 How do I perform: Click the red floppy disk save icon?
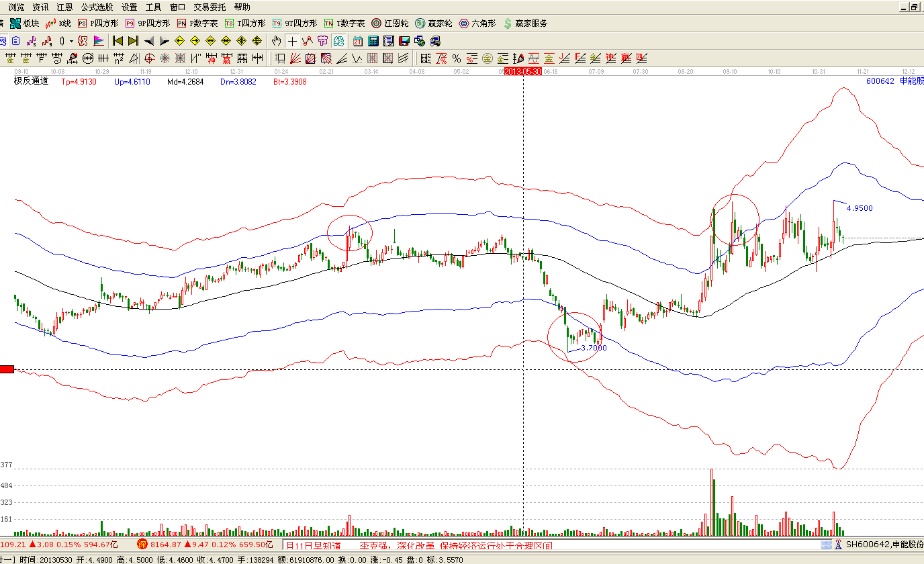tap(404, 40)
